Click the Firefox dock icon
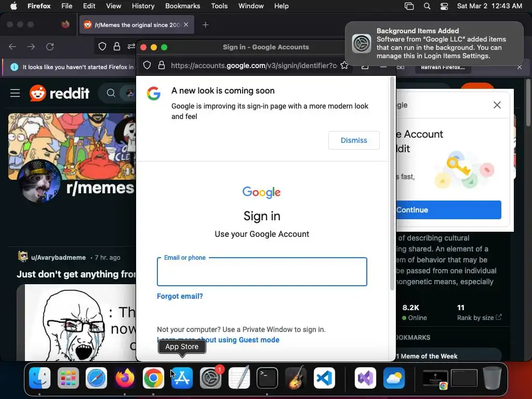 point(125,378)
